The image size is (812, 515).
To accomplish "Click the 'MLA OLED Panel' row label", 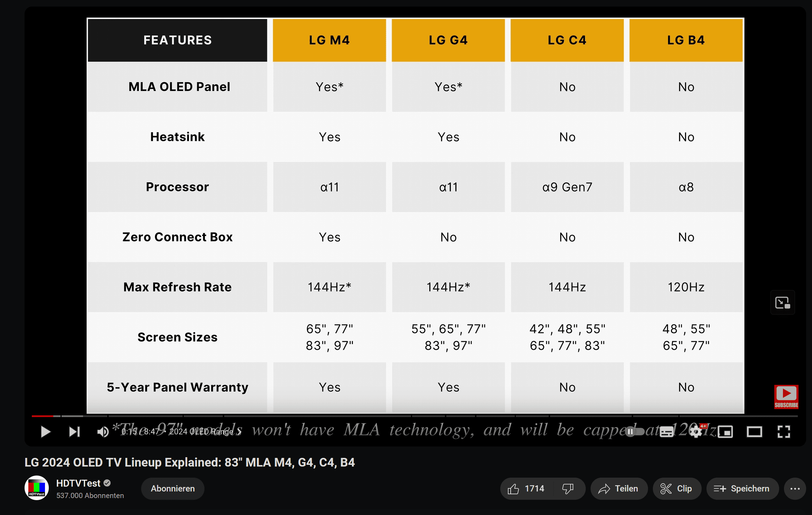I will [x=179, y=87].
